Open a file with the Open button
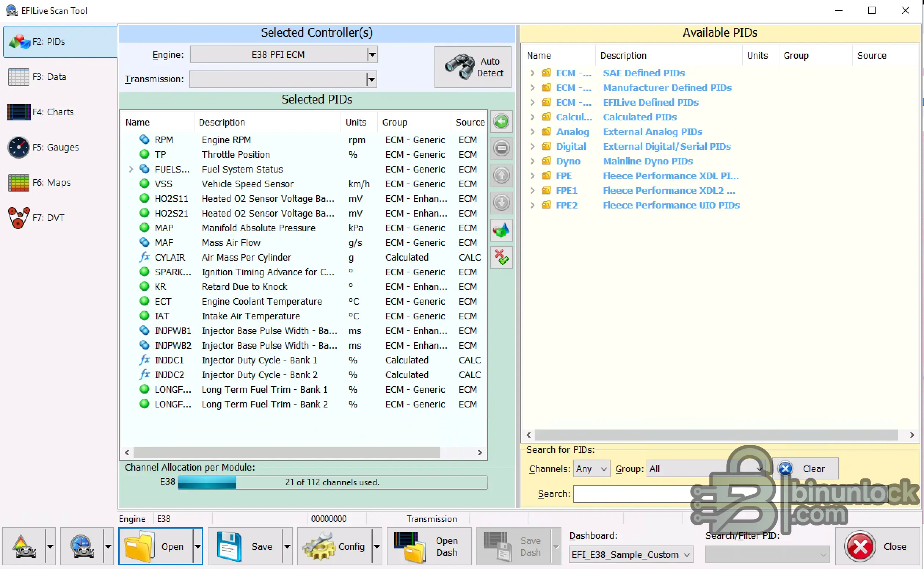The image size is (924, 569). pyautogui.click(x=156, y=546)
